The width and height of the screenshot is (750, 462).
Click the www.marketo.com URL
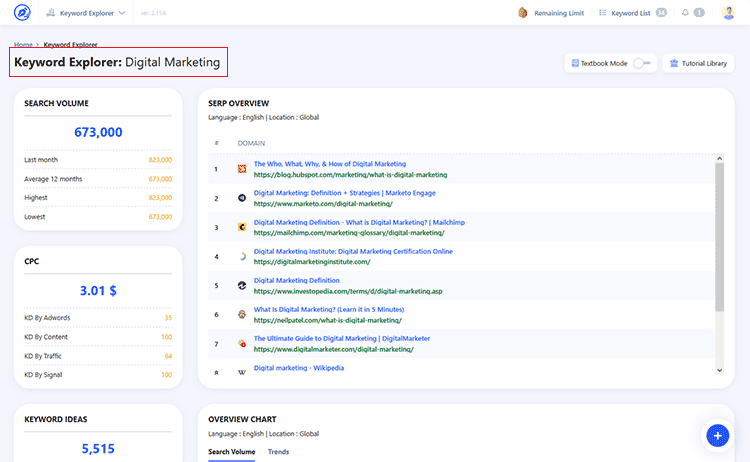[323, 204]
